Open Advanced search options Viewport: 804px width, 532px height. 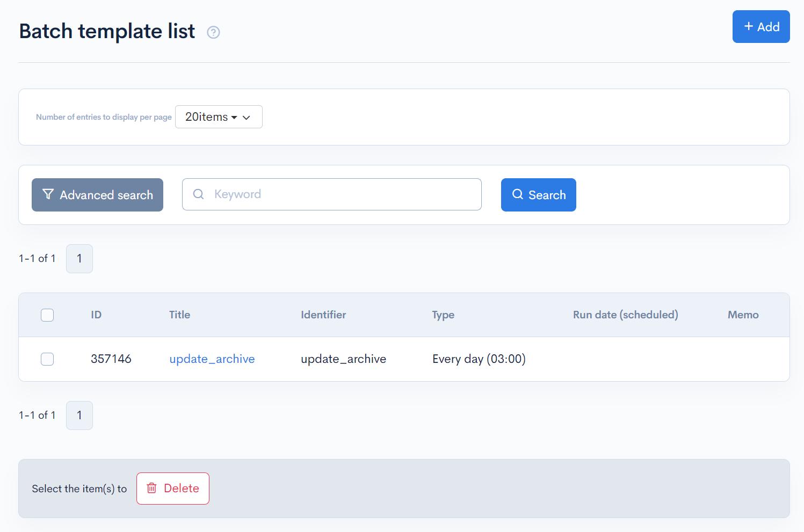coord(97,194)
